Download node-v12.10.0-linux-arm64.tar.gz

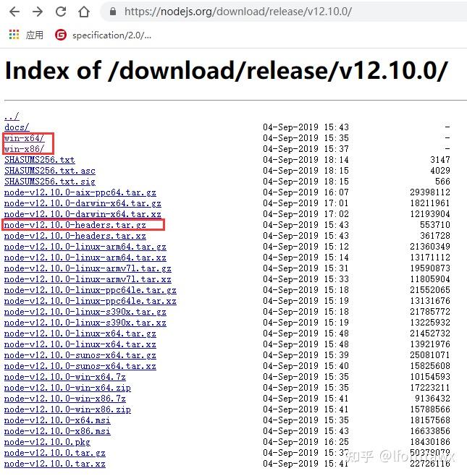(x=85, y=247)
